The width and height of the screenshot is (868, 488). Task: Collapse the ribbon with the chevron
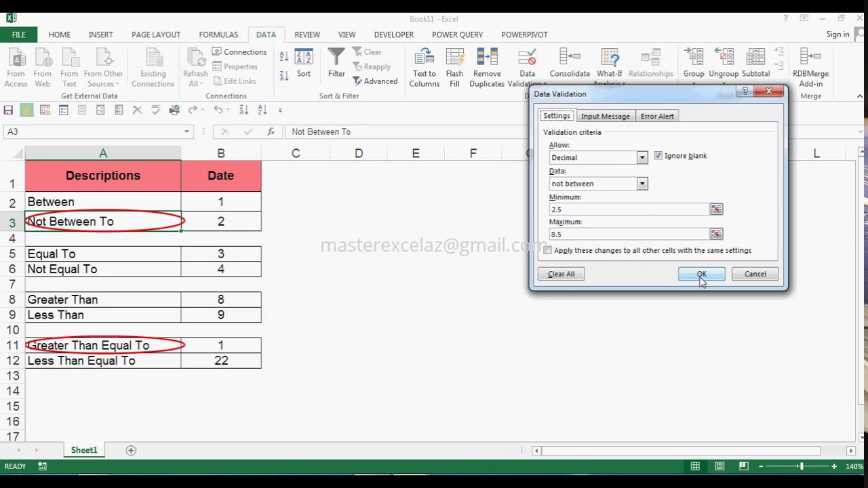pos(859,96)
